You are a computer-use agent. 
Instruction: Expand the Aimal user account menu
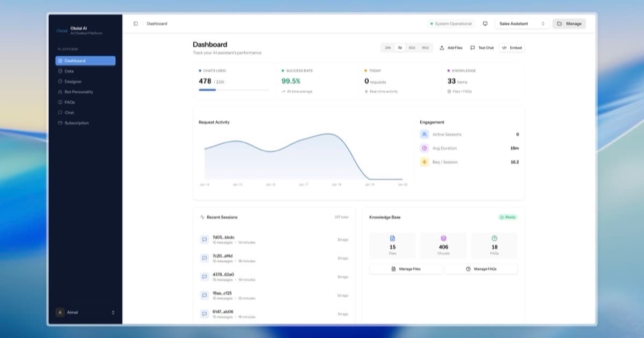pos(85,312)
